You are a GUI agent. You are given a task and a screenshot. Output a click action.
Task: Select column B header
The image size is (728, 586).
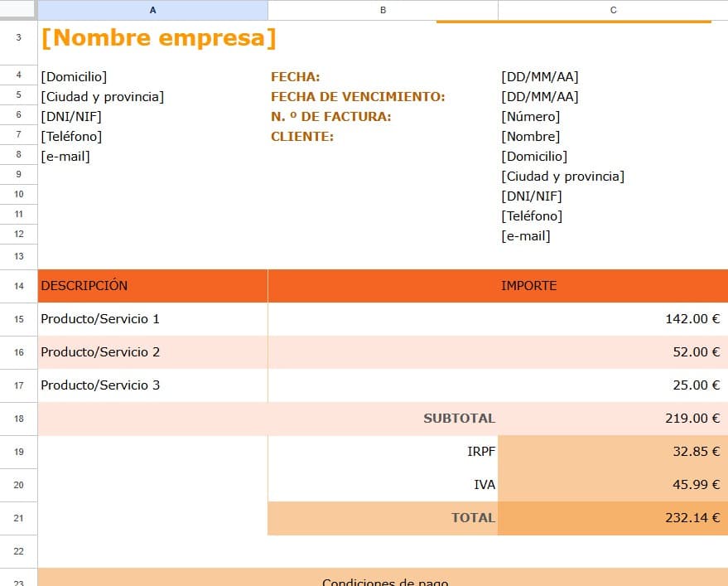click(383, 10)
